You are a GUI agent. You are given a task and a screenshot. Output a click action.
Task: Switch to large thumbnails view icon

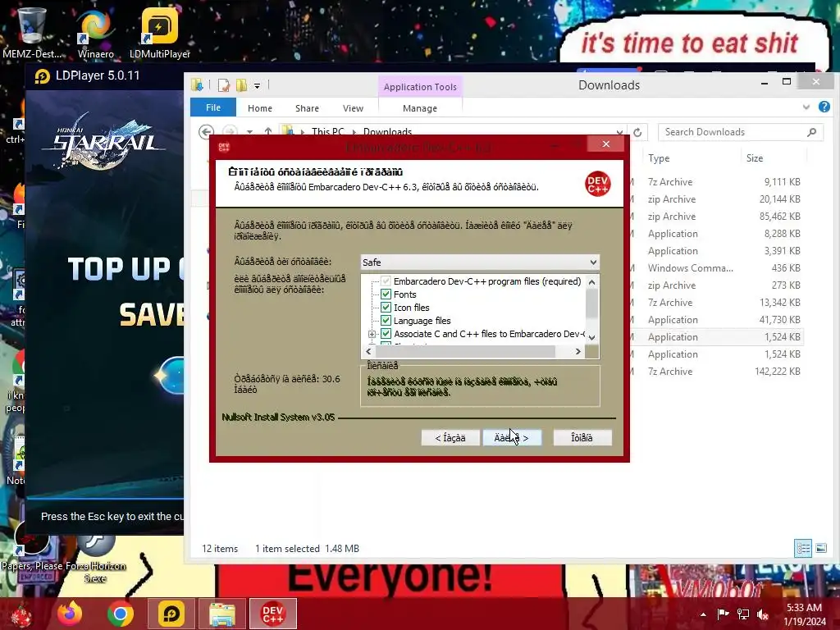click(820, 548)
